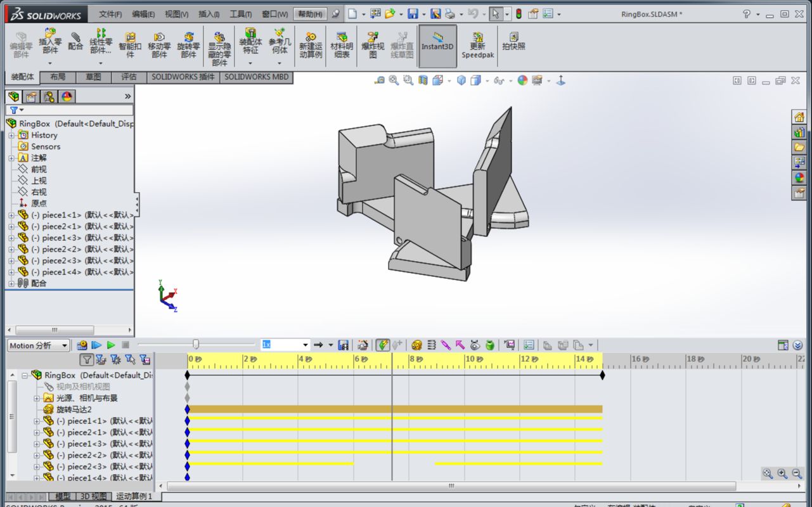Switch to the SOLIDWORKS MBD tab

pyautogui.click(x=256, y=77)
